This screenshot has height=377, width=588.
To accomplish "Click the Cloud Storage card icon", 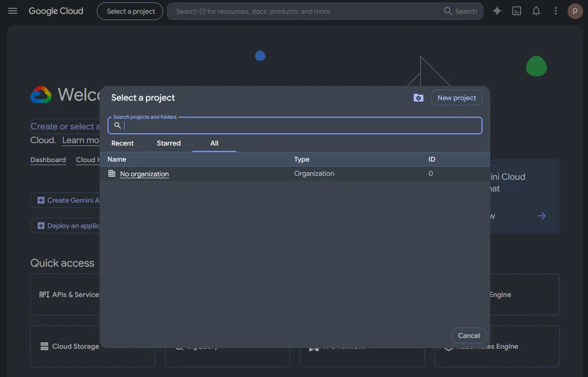I will point(44,346).
